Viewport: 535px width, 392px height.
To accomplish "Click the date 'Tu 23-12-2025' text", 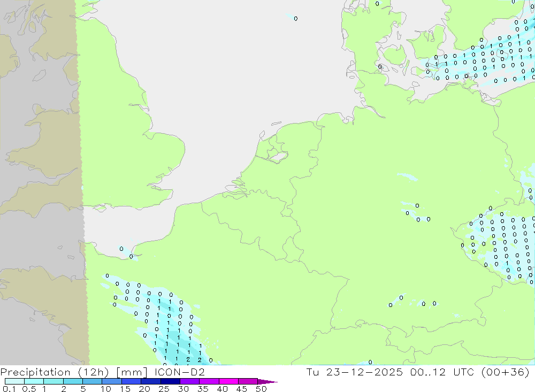I will pos(355,372).
